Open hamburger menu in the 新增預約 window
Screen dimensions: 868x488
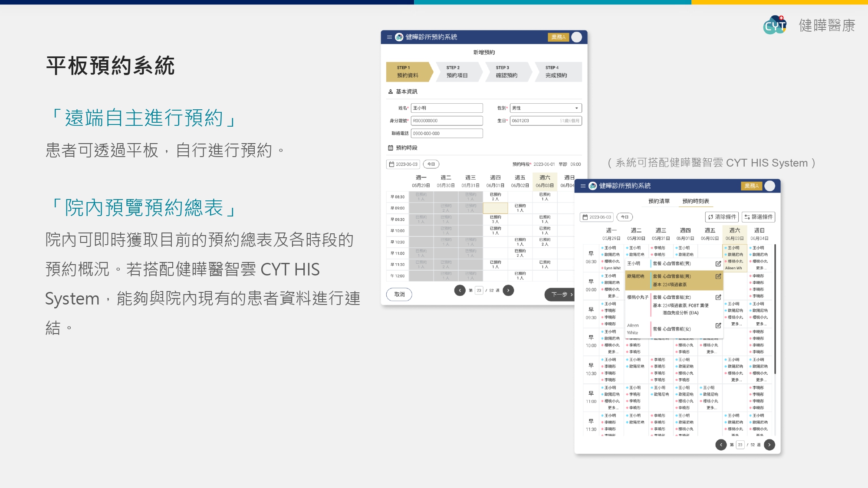pyautogui.click(x=389, y=37)
